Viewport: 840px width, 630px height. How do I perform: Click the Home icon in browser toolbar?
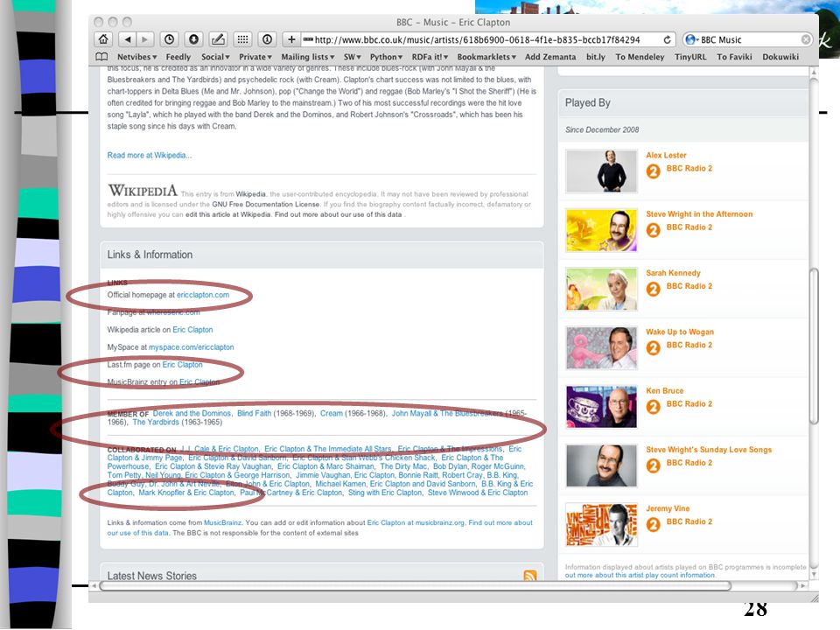click(103, 39)
